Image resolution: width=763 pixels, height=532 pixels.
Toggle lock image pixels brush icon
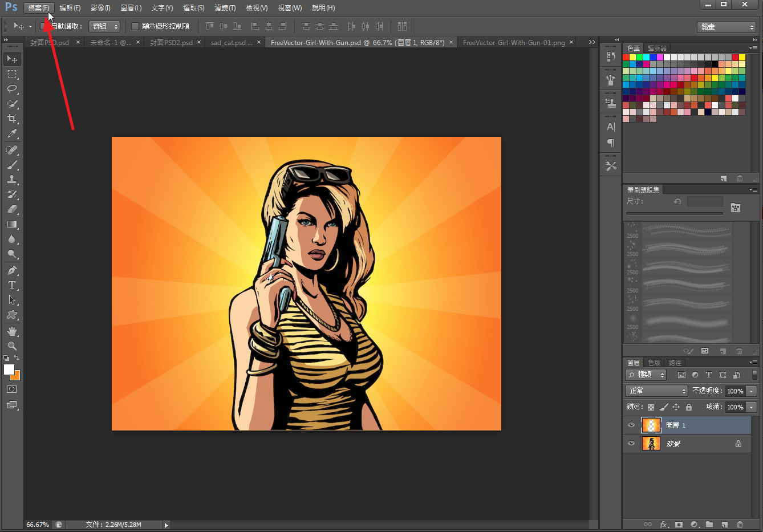663,407
